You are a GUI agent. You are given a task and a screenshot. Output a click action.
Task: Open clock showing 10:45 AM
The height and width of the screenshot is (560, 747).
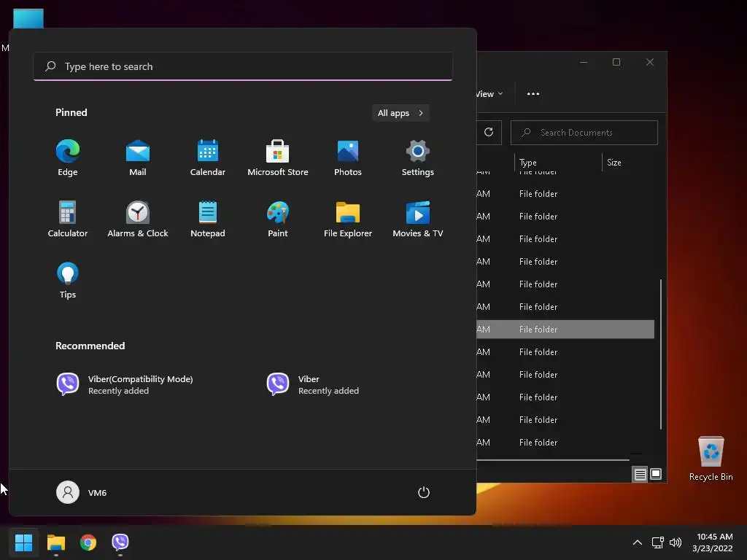click(712, 542)
